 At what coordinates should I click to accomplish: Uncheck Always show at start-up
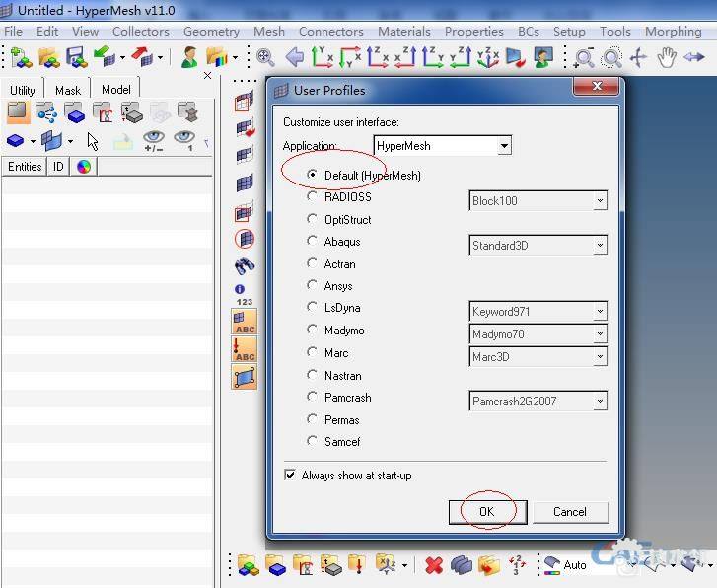[290, 476]
